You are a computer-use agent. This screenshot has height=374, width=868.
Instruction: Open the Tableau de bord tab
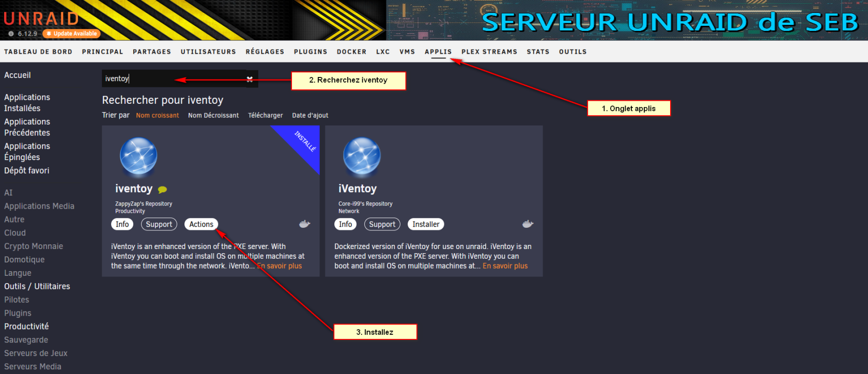[38, 52]
